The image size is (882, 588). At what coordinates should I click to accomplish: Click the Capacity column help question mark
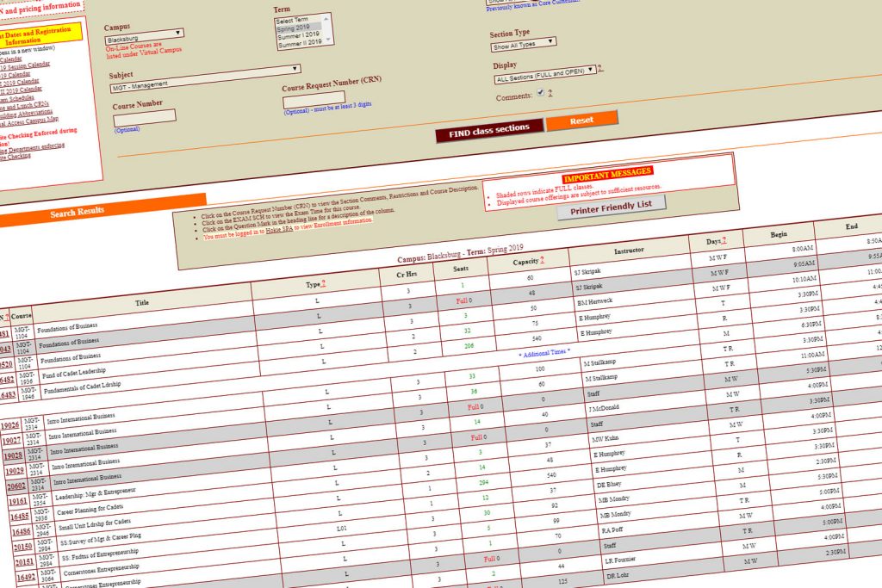point(542,260)
